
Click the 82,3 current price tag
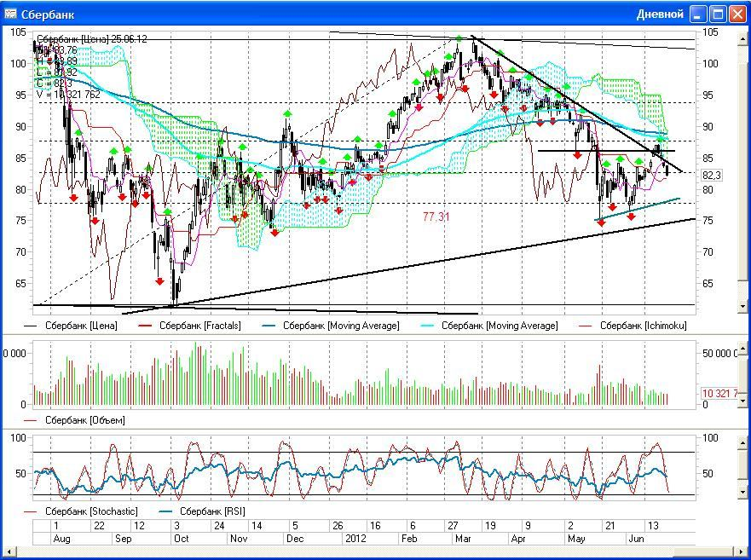pos(712,176)
